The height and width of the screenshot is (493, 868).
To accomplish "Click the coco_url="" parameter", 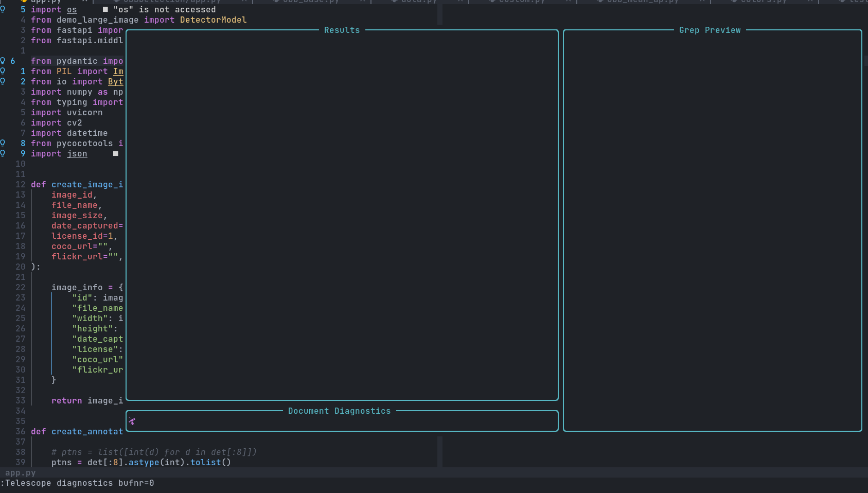I will pyautogui.click(x=82, y=246).
